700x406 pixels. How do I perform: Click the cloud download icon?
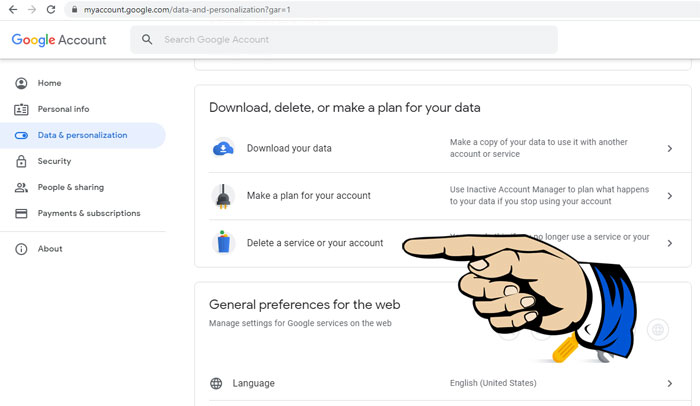coord(223,148)
